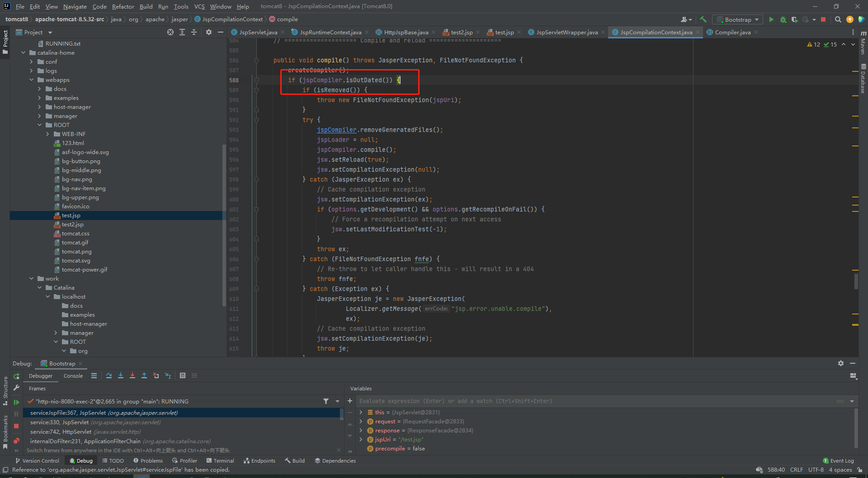Add a new watch with the plus icon

click(350, 401)
